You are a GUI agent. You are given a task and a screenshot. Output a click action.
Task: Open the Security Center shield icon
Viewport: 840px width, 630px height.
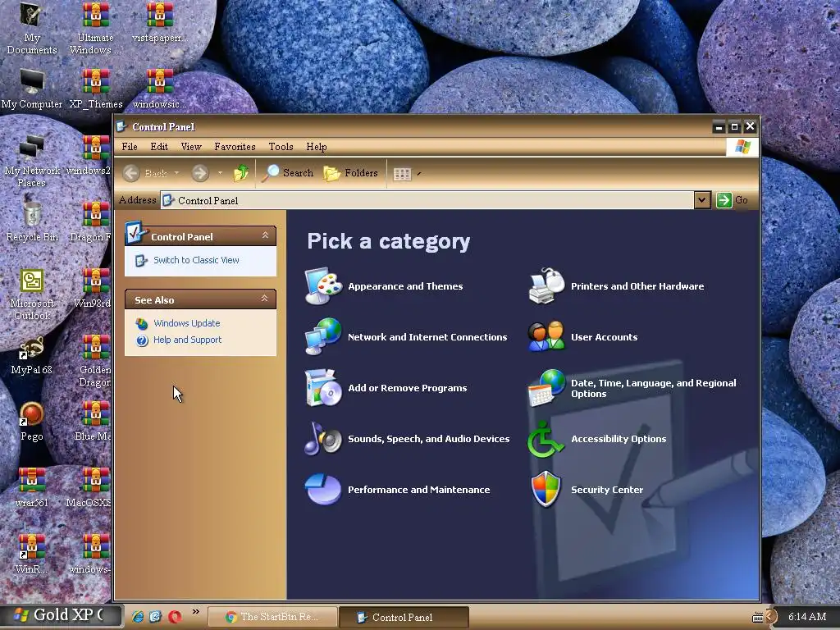point(546,489)
